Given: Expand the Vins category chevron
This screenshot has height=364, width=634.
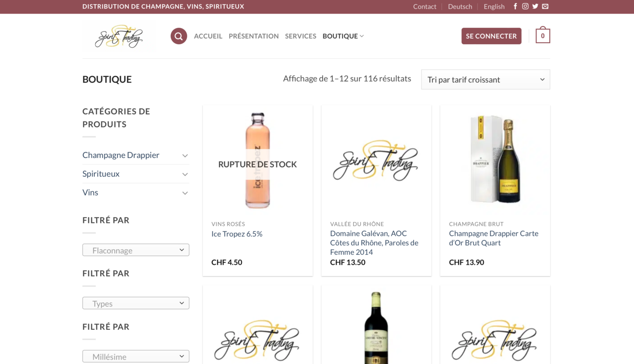Looking at the screenshot, I should [185, 193].
